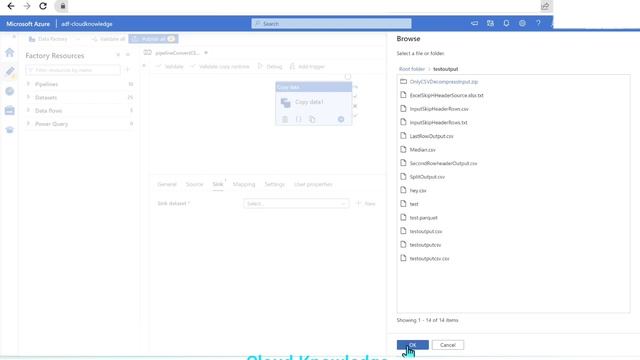The image size is (640, 360).
Task: Select ExcelSkipHeaderSource.xlsx.txt file
Action: (447, 95)
